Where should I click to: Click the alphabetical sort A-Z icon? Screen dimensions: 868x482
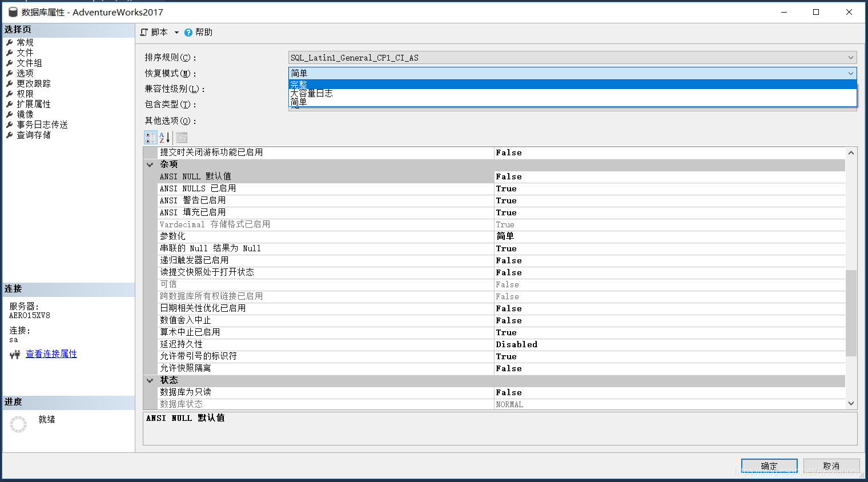164,138
